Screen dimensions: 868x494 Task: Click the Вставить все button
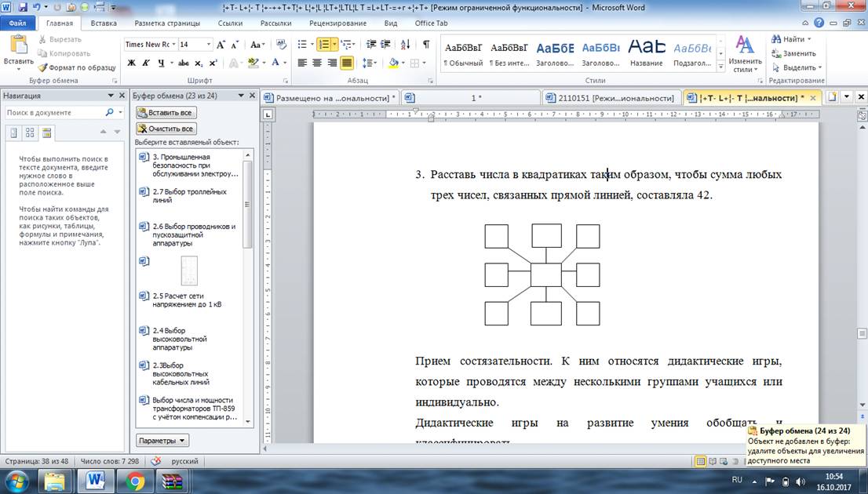pyautogui.click(x=166, y=112)
